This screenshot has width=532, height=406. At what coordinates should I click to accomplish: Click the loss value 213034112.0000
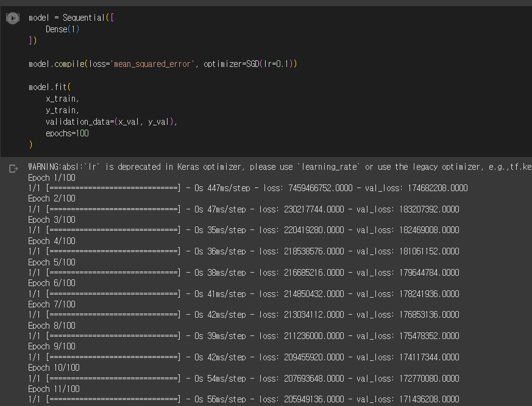coord(314,315)
